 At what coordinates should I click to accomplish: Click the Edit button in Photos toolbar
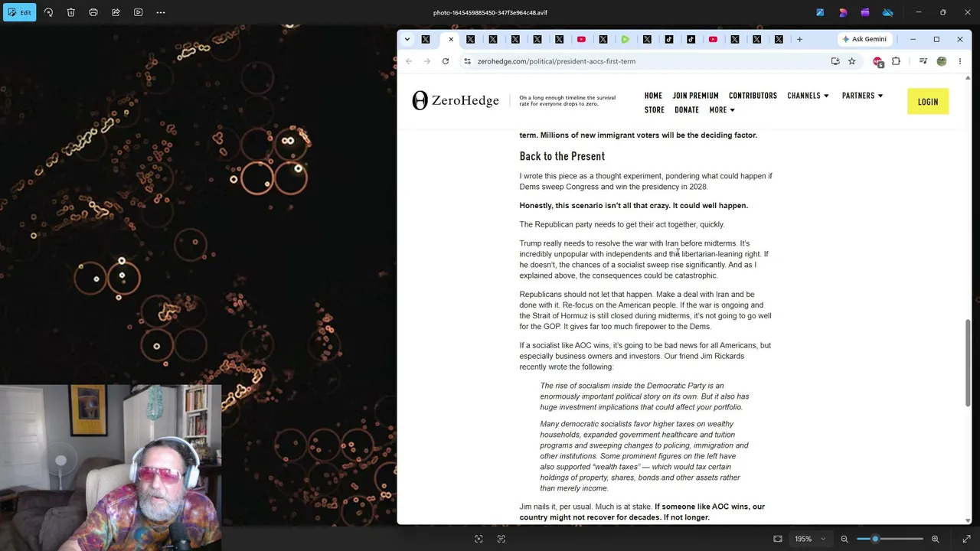click(19, 12)
